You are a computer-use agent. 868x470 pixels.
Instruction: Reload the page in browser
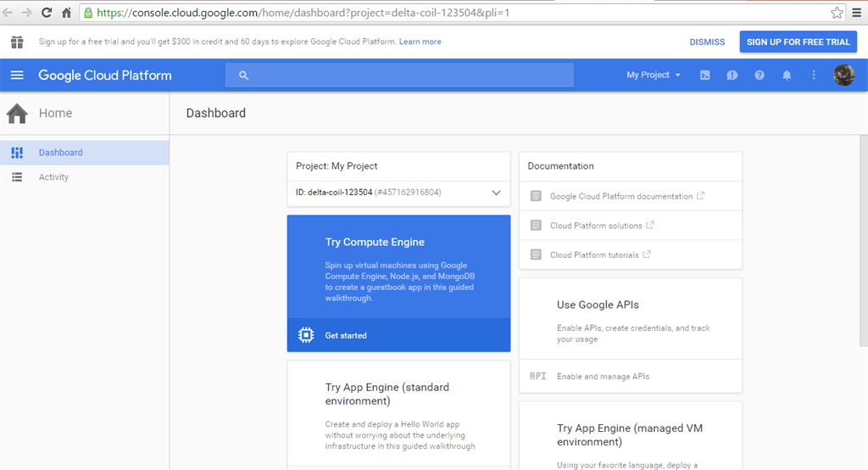[46, 13]
